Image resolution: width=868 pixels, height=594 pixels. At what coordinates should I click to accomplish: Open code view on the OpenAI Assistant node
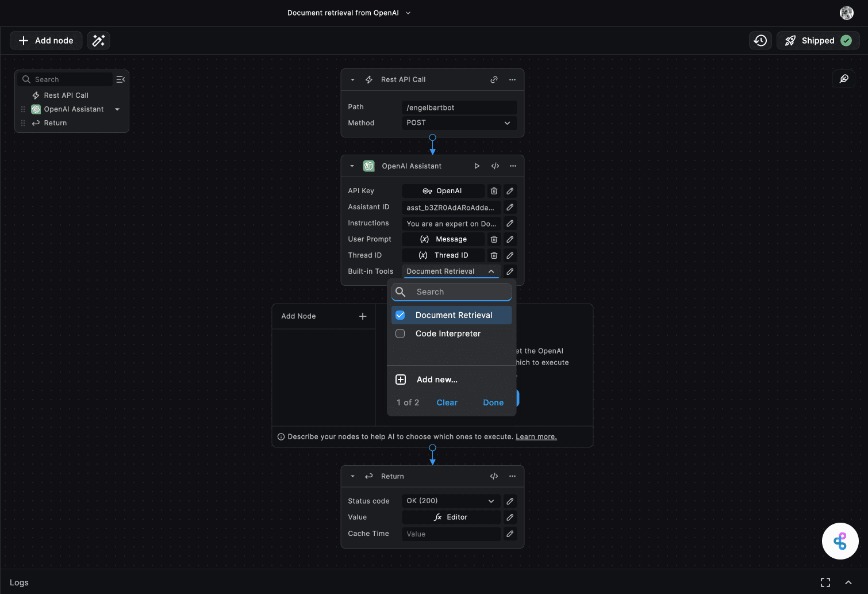click(x=495, y=166)
